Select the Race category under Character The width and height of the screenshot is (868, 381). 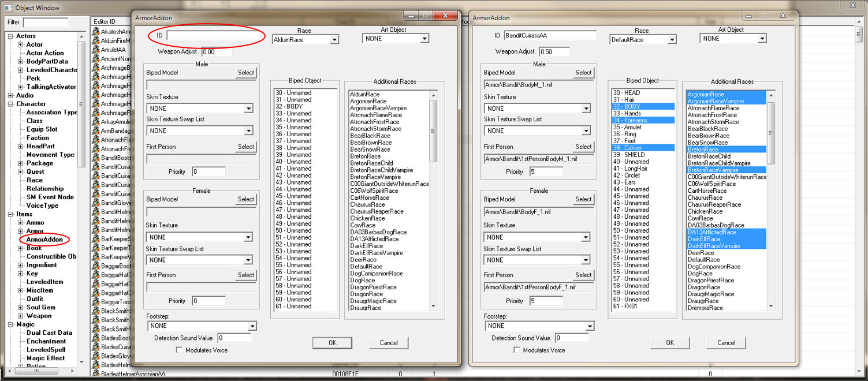[x=35, y=180]
